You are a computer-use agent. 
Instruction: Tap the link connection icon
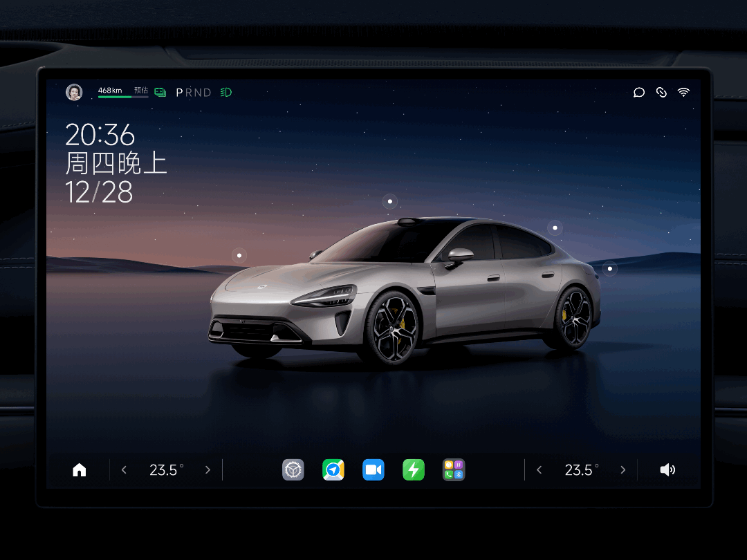[x=661, y=92]
